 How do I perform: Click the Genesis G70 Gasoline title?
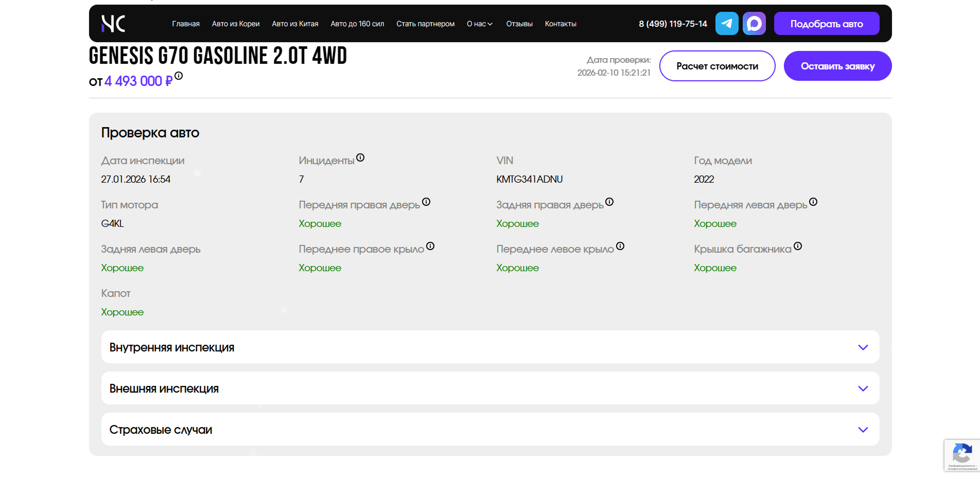coord(218,56)
